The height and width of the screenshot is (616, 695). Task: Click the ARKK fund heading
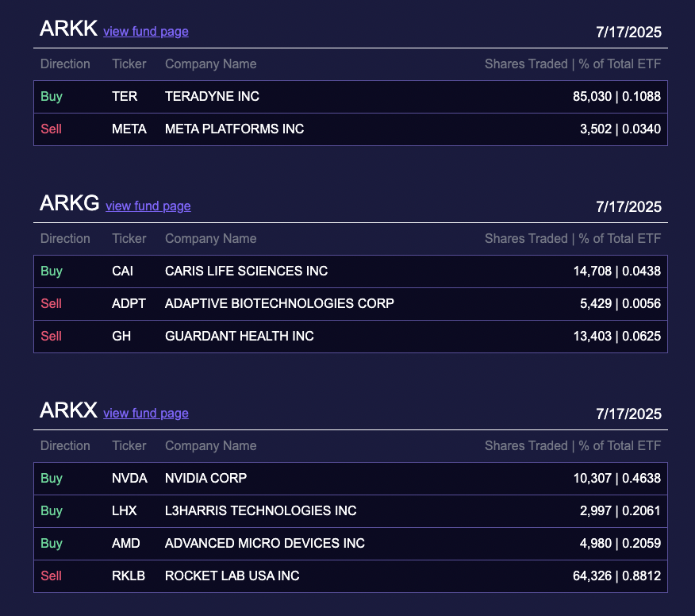tap(68, 29)
